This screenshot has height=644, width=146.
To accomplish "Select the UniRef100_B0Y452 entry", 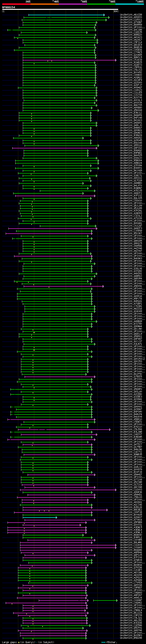I will [131, 73].
